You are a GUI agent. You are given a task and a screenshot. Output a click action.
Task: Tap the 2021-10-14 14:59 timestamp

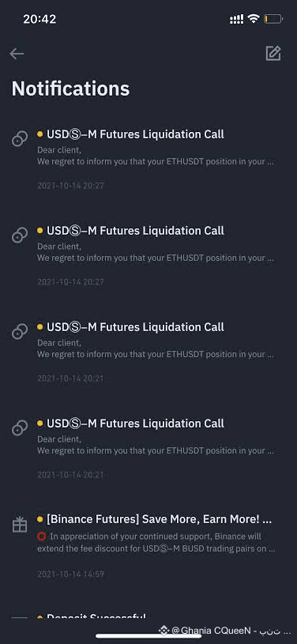70,574
